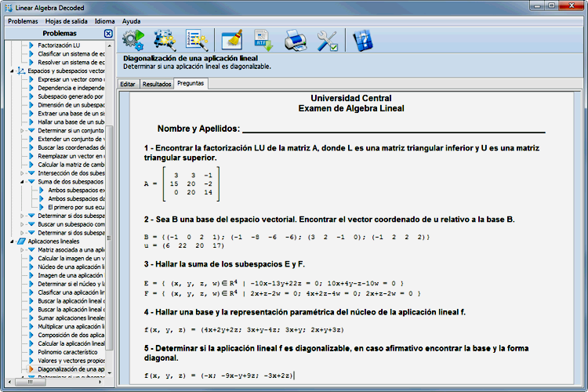Select El primero por sus ecuaciones item
The image size is (588, 392).
click(x=77, y=207)
